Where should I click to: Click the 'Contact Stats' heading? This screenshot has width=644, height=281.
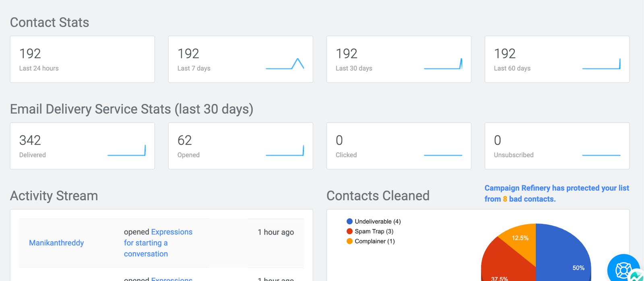(x=50, y=22)
